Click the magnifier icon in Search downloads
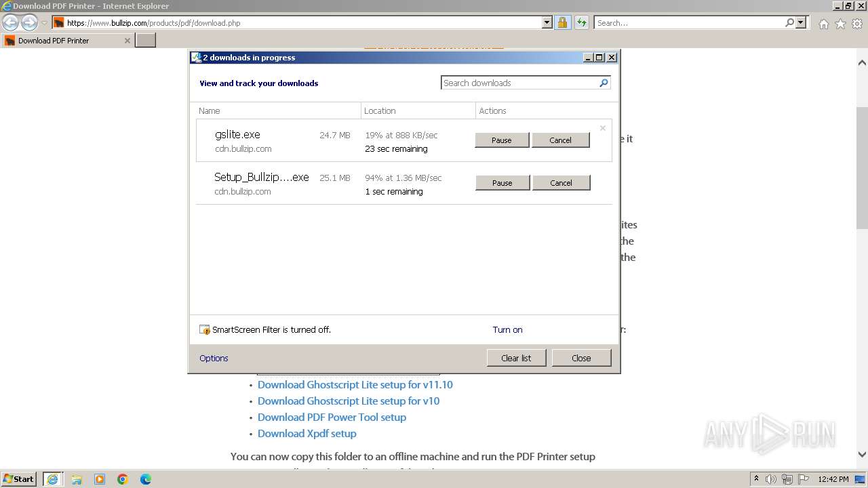Image resolution: width=868 pixels, height=488 pixels. [604, 83]
